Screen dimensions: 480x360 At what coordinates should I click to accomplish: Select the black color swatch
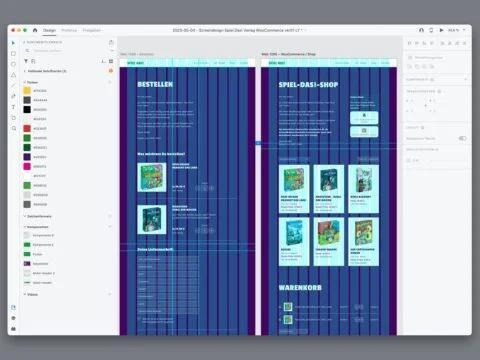coord(27,109)
